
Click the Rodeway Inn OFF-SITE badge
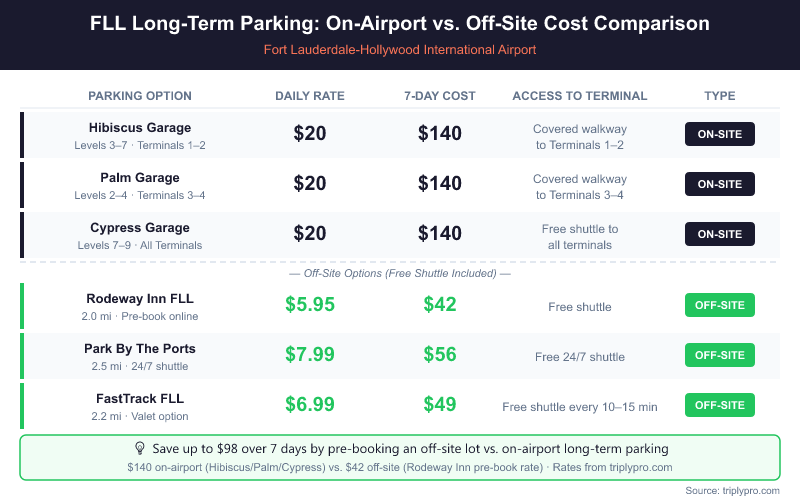coord(719,305)
